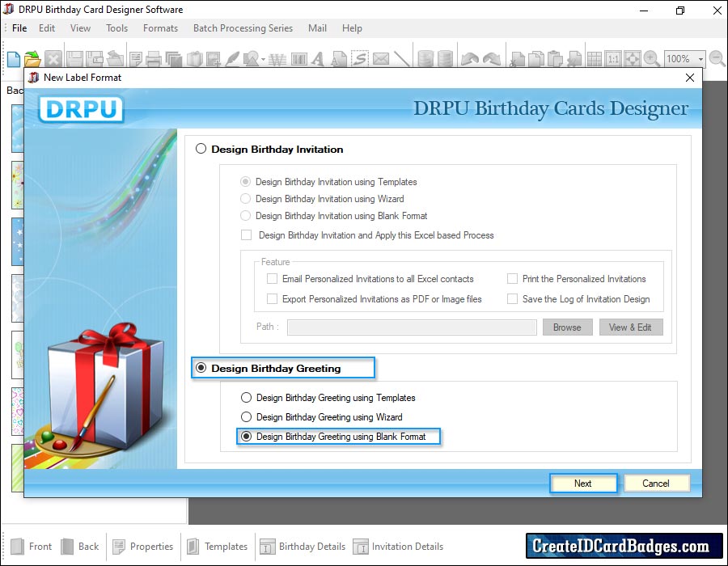This screenshot has width=728, height=566.
Task: Click the insert image toolbar icon
Action: coord(214,59)
